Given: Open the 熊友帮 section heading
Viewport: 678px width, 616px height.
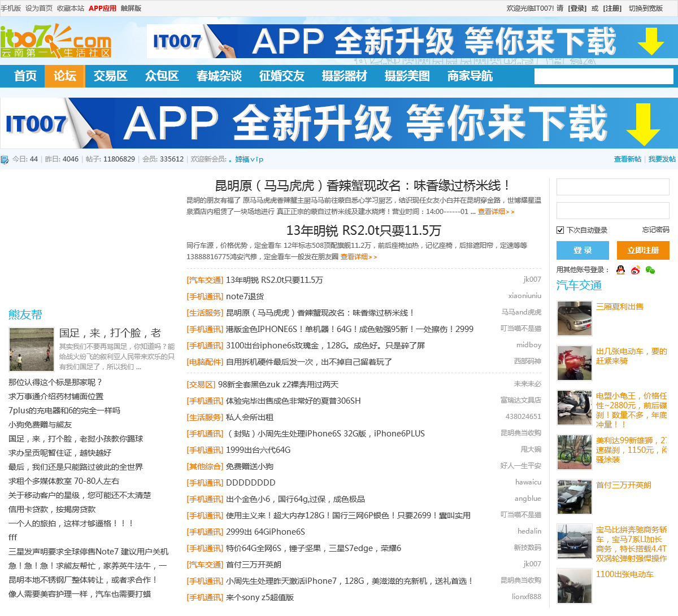Looking at the screenshot, I should (x=25, y=314).
